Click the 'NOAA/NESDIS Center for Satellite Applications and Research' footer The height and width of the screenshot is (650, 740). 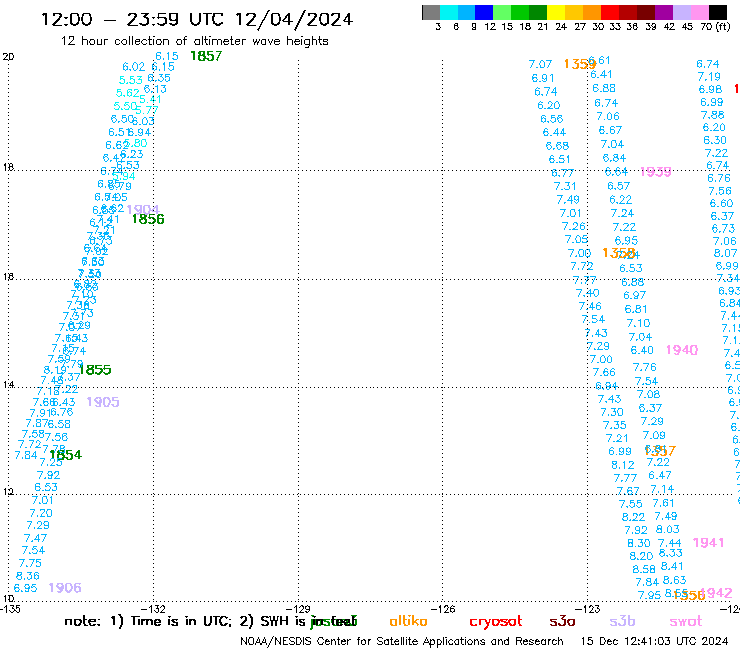tap(402, 641)
